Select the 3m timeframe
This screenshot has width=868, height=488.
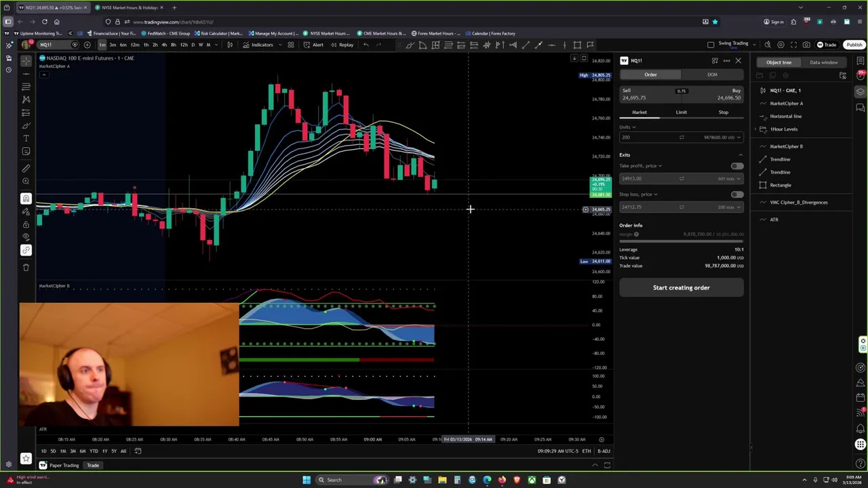113,45
